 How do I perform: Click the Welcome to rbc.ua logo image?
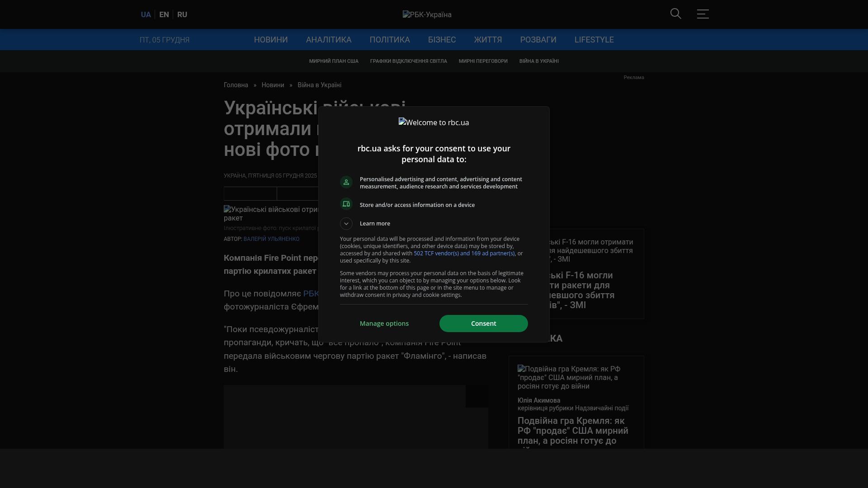(x=434, y=122)
